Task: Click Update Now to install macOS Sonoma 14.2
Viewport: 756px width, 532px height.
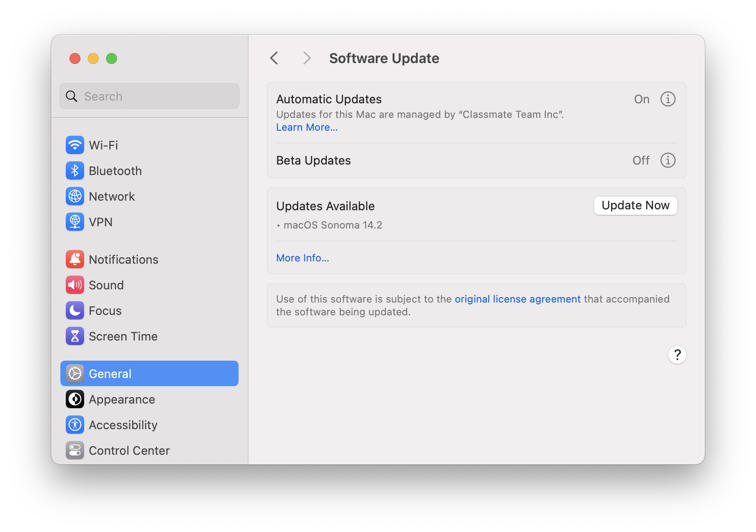Action: (635, 205)
